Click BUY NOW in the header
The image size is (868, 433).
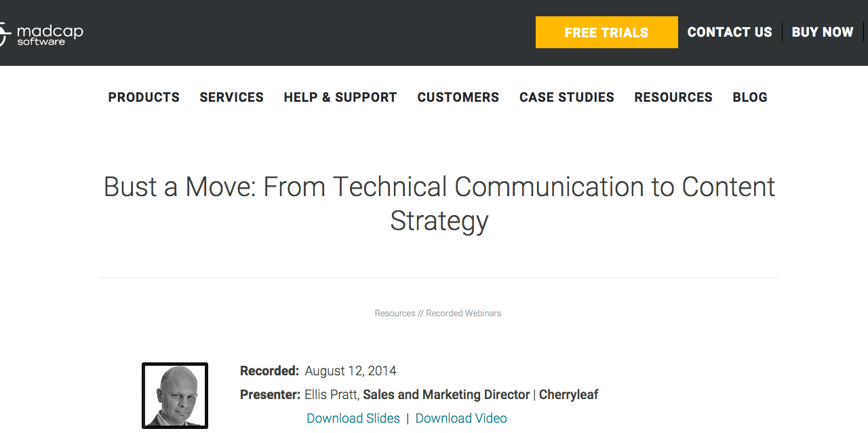(x=823, y=33)
